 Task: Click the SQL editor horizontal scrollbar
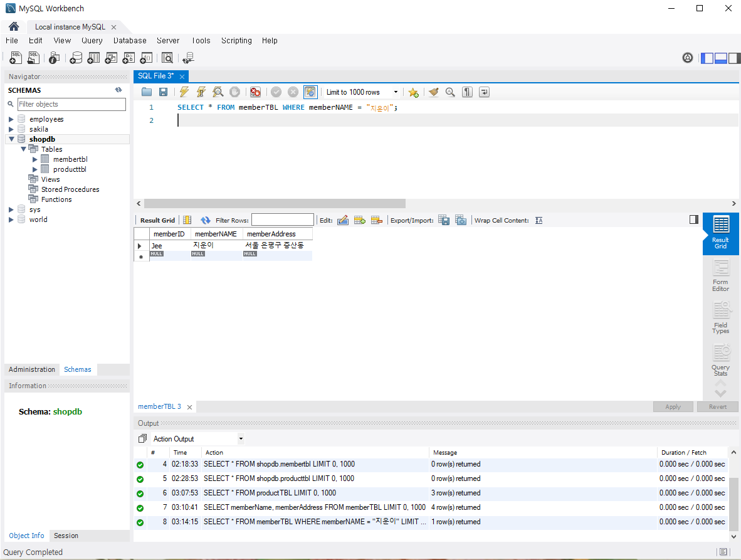(275, 203)
